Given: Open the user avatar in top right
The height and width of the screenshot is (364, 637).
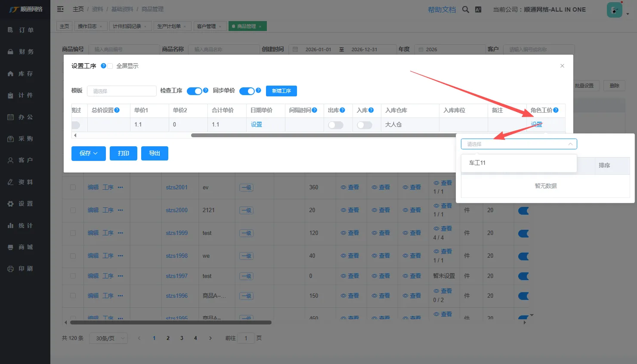Looking at the screenshot, I should coord(614,10).
